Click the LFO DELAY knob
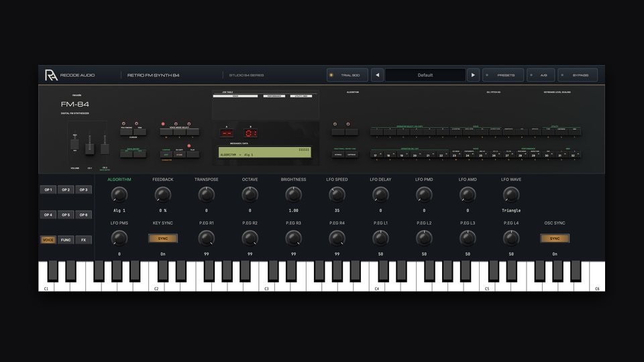The width and height of the screenshot is (644, 362). [380, 194]
